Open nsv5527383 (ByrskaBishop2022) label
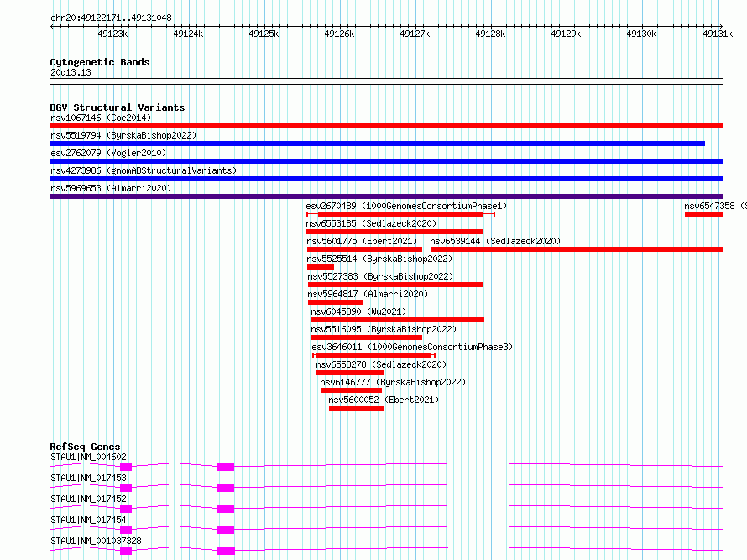This screenshot has height=560, width=747. pos(380,276)
